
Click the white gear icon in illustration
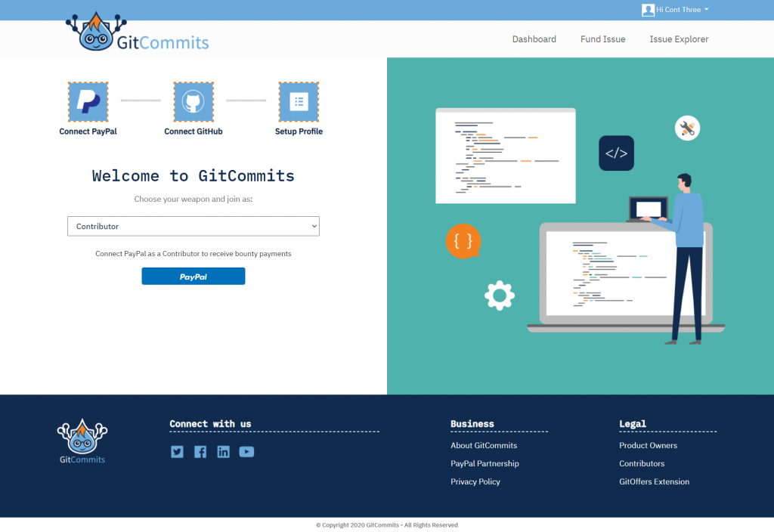[x=500, y=295]
